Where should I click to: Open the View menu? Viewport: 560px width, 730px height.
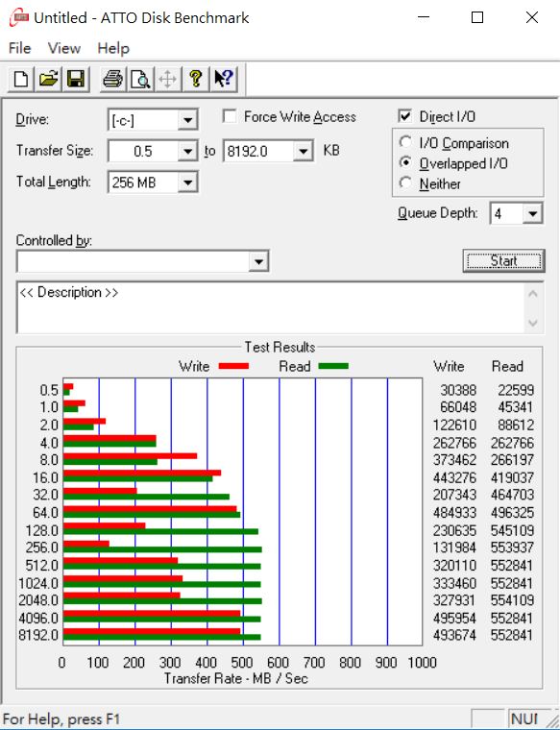(x=64, y=48)
